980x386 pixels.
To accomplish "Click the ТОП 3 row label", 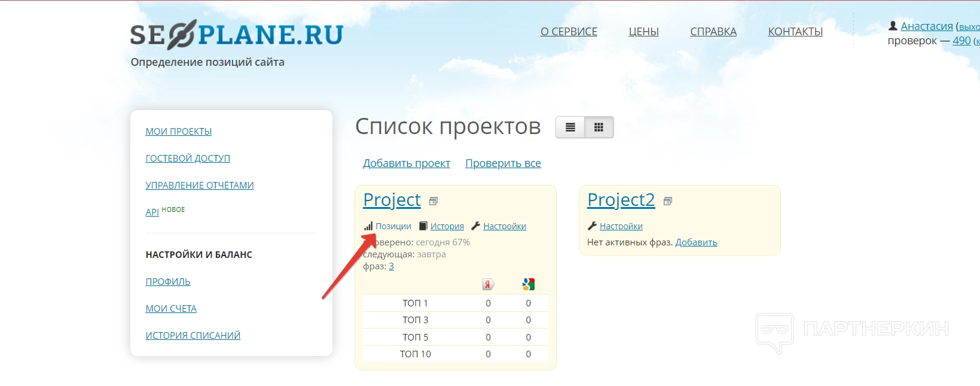I will point(416,320).
